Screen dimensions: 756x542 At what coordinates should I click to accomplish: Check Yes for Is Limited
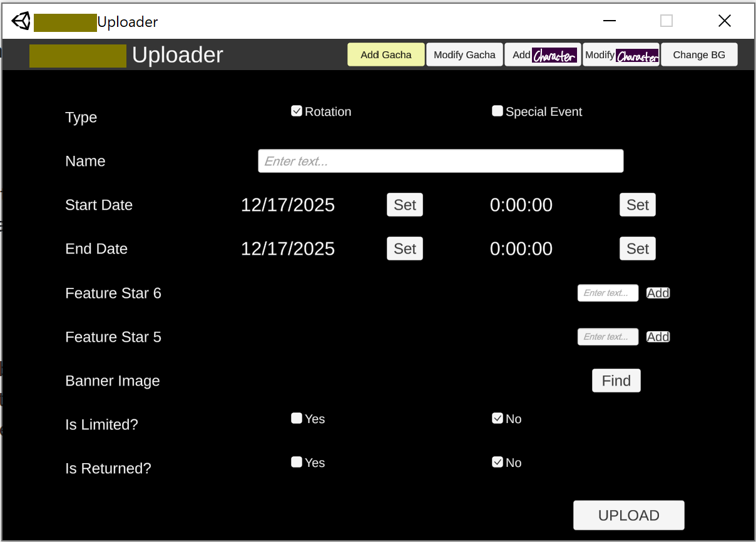pos(297,419)
